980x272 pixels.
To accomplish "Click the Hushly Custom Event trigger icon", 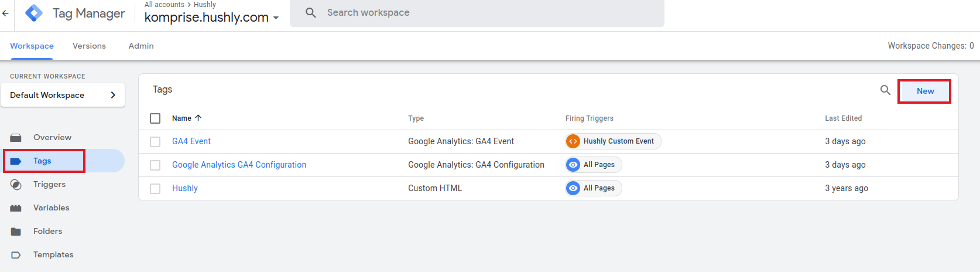I will [x=573, y=141].
